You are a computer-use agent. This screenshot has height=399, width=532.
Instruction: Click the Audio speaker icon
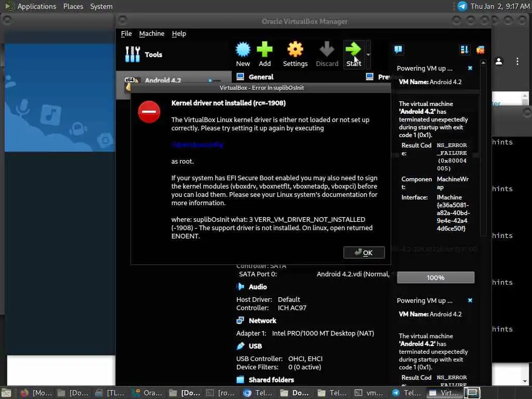point(240,287)
